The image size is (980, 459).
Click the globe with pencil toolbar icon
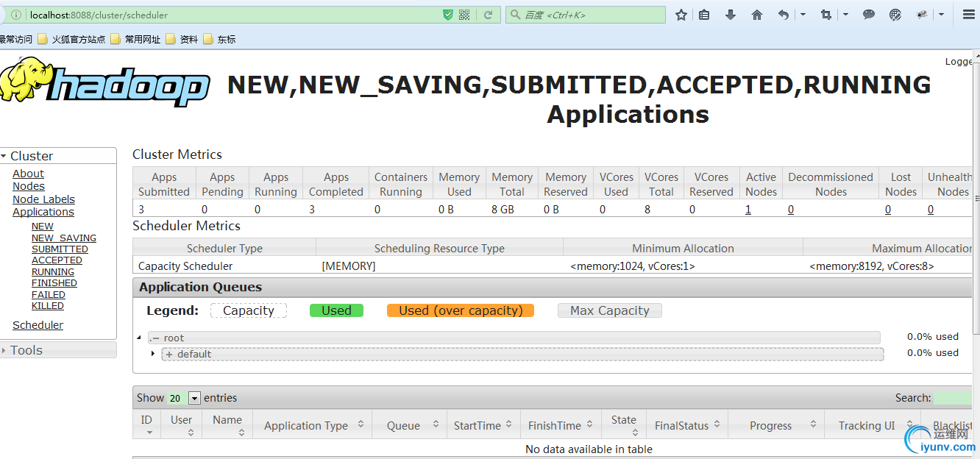(895, 15)
